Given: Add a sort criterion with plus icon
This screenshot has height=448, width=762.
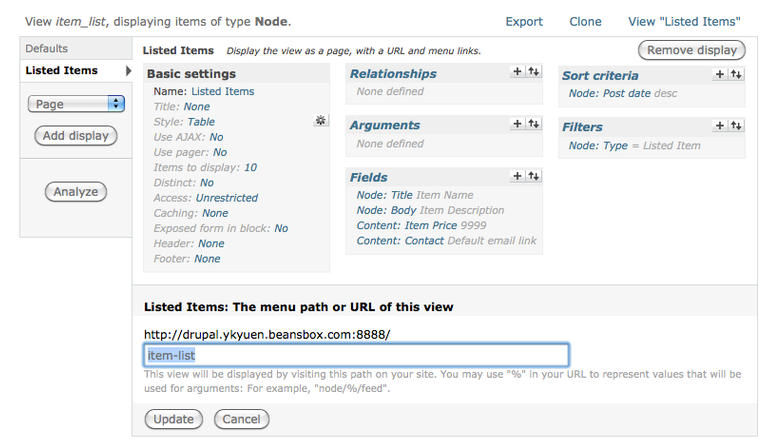Looking at the screenshot, I should tap(719, 74).
